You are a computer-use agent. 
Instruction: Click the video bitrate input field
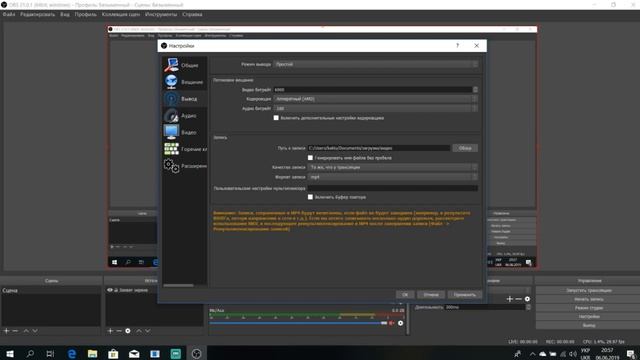[x=373, y=89]
